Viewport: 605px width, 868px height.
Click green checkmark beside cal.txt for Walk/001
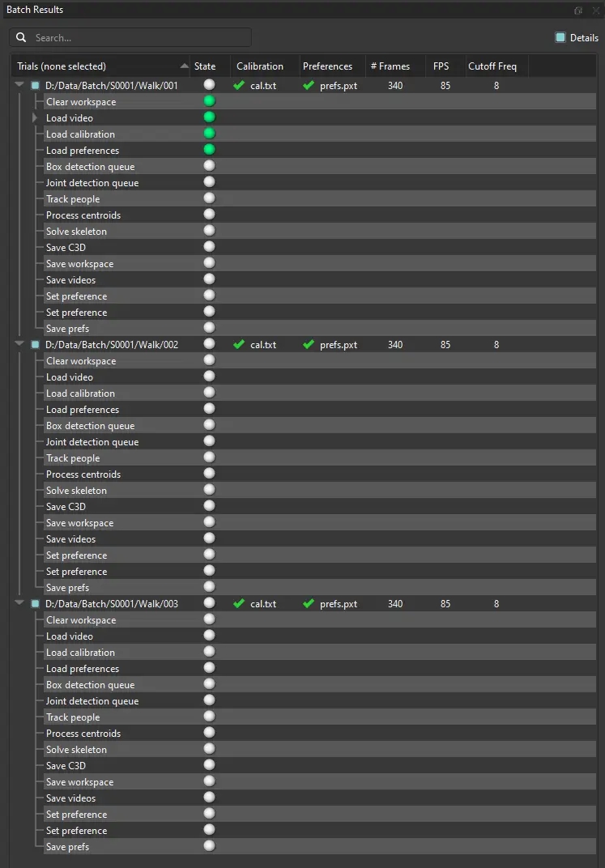click(x=238, y=85)
